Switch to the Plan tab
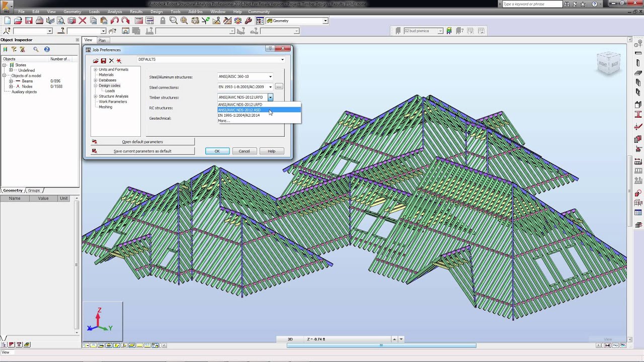The height and width of the screenshot is (362, 644). [x=102, y=40]
